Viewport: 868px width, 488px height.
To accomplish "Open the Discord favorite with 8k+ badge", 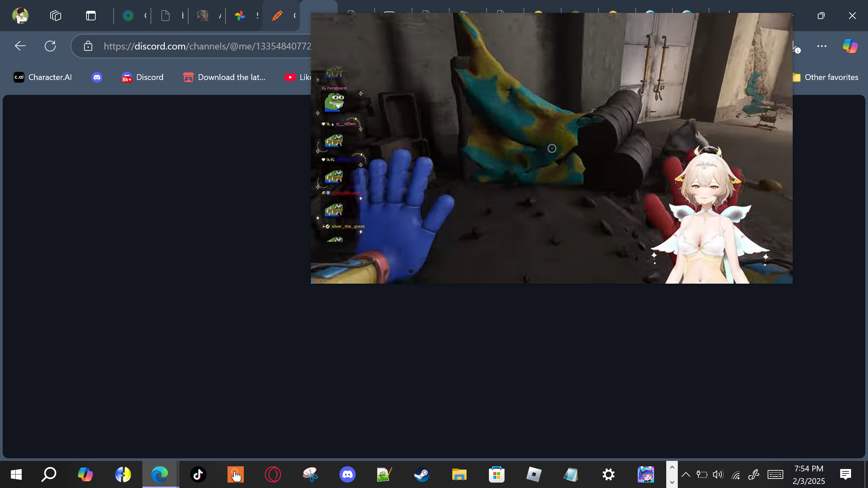I will click(x=142, y=77).
